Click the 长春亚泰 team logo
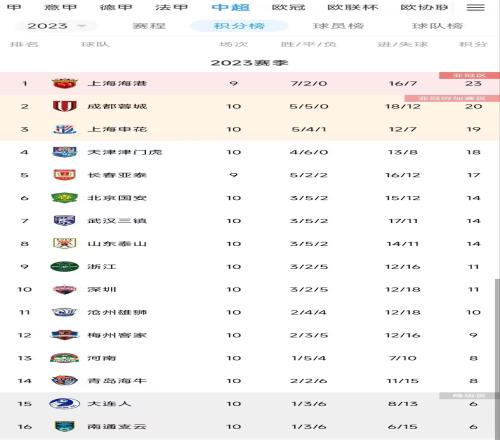 pos(65,175)
